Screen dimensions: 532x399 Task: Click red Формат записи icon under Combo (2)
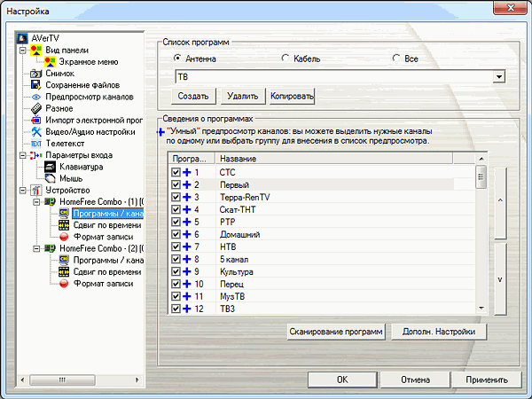click(64, 284)
